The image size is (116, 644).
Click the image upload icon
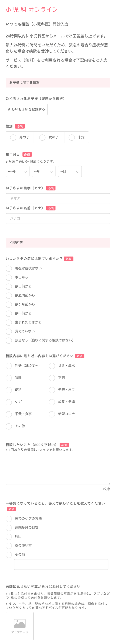(19, 623)
